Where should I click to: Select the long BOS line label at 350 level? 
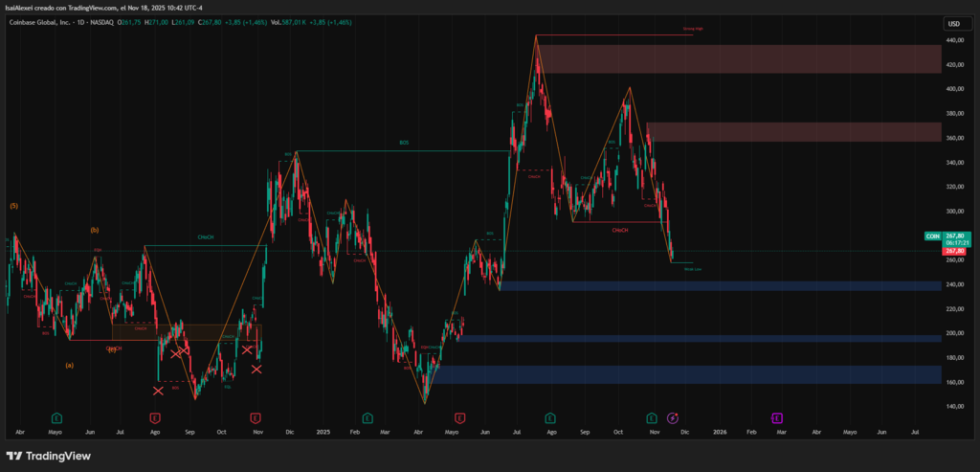click(x=403, y=142)
